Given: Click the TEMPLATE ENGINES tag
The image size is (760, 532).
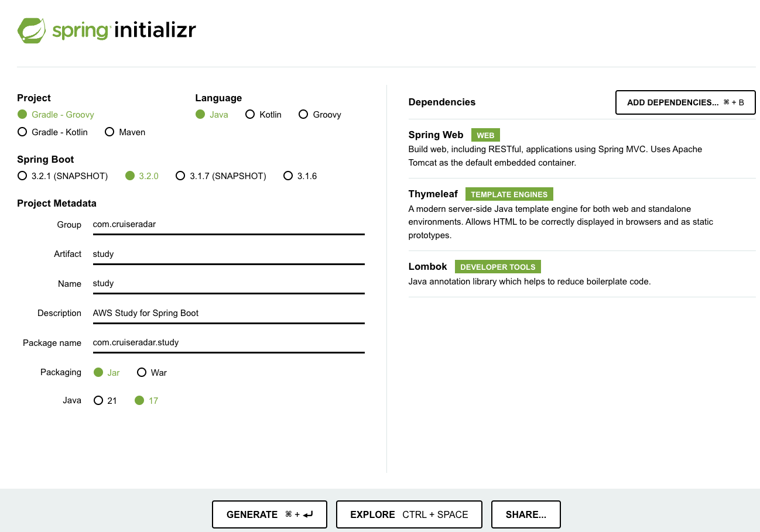Looking at the screenshot, I should pyautogui.click(x=509, y=194).
